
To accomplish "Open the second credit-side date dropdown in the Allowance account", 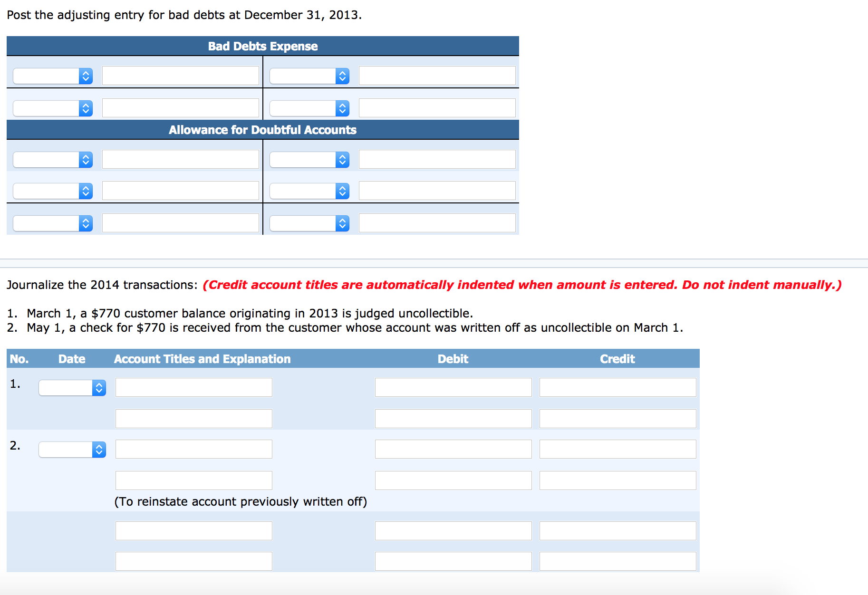I will click(309, 191).
